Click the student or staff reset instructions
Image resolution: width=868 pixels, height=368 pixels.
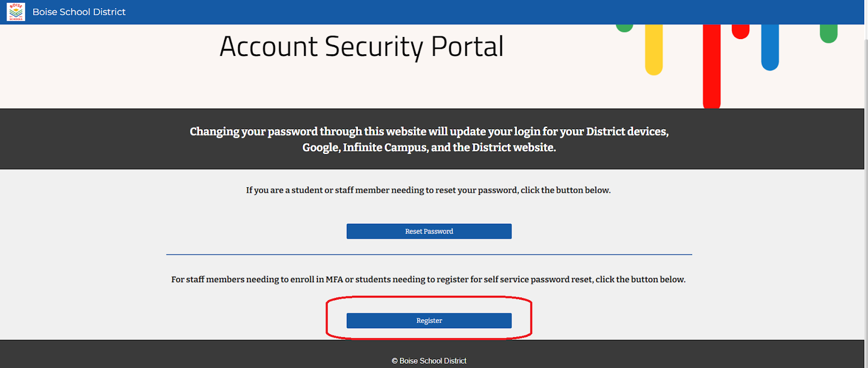pos(429,191)
